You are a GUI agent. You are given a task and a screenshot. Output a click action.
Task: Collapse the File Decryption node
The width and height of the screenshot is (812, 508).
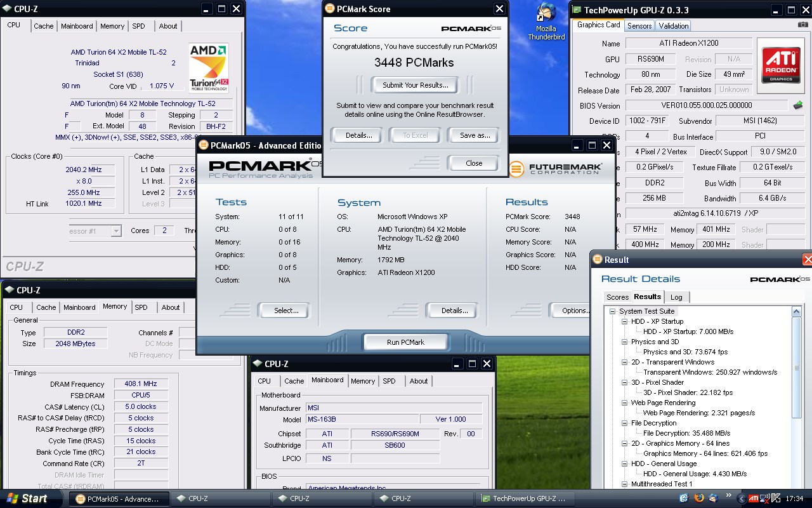click(x=625, y=423)
